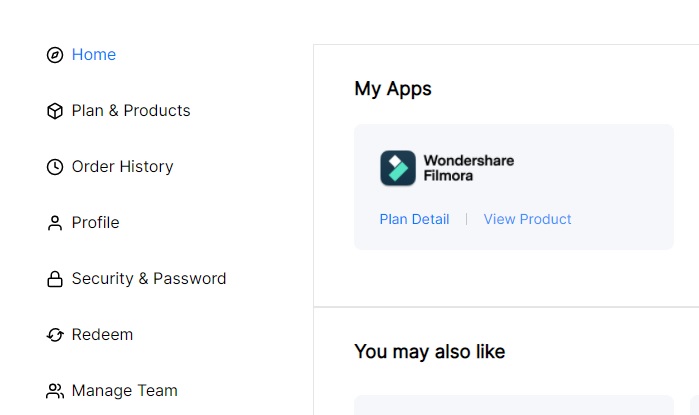The height and width of the screenshot is (415, 699).
Task: Open the Plan Detail link for Filmora
Action: click(x=414, y=219)
